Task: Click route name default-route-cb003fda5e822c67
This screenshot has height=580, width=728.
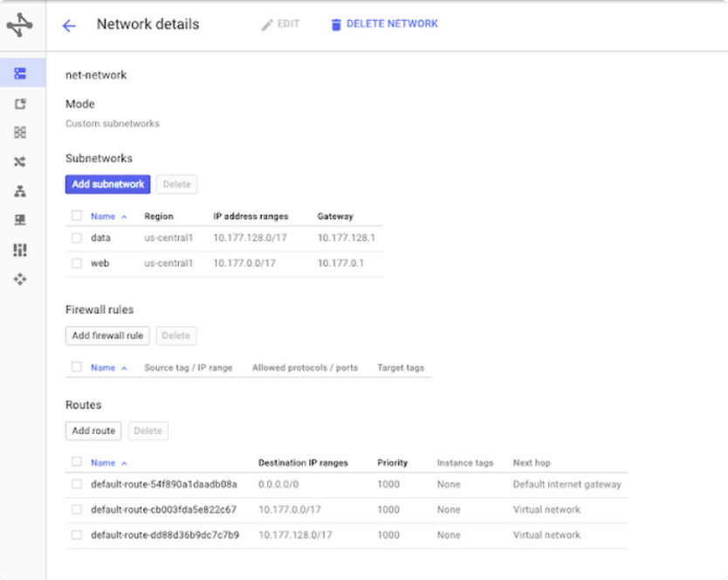Action: pos(164,510)
